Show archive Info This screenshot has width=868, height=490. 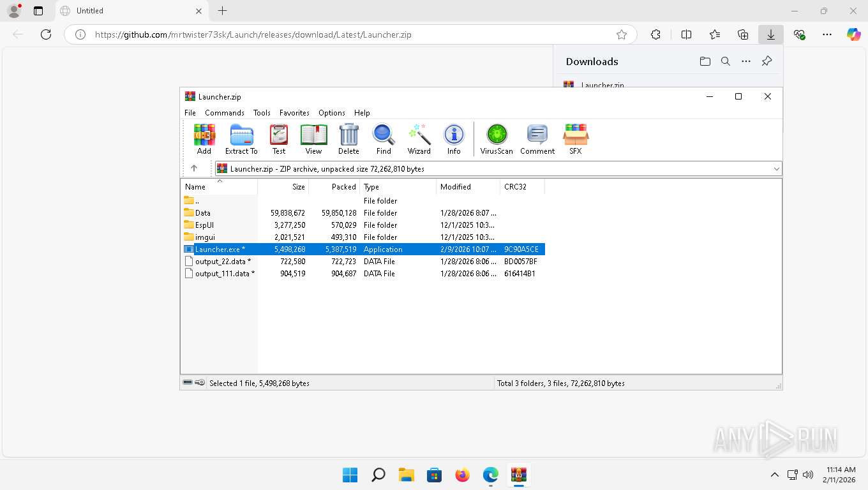click(x=454, y=139)
